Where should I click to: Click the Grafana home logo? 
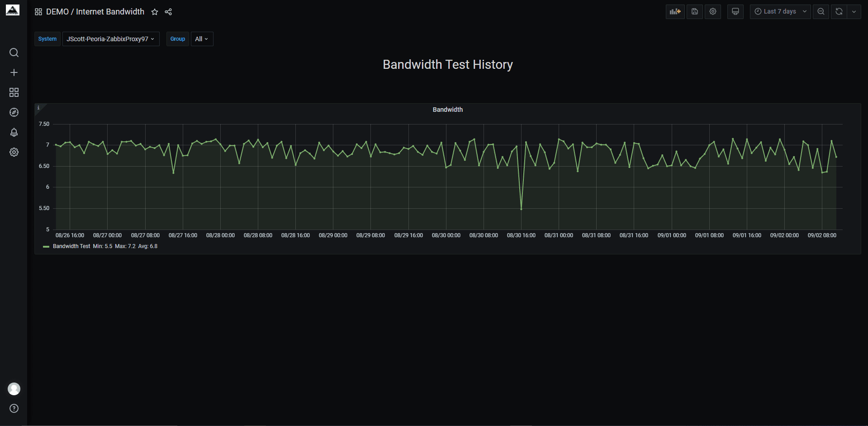[13, 10]
